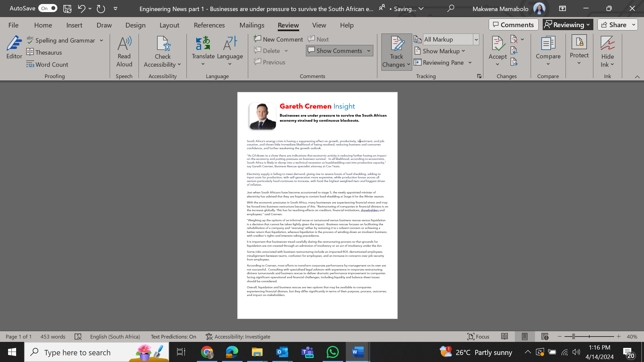Click the 453 words counter
644x362 pixels.
click(x=53, y=337)
